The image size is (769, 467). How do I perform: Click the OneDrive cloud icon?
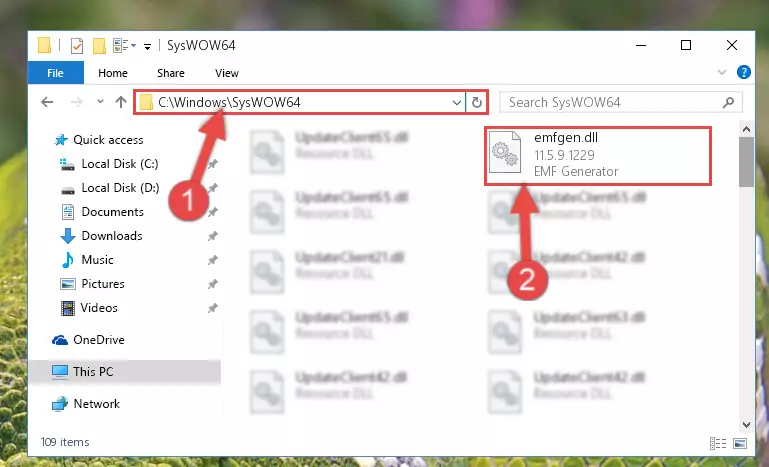pyautogui.click(x=60, y=340)
